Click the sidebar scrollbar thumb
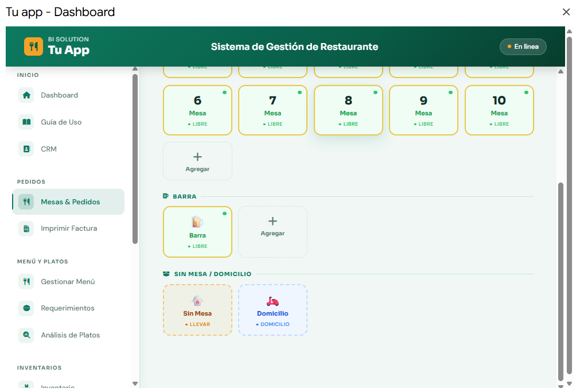The height and width of the screenshot is (392, 580). 135,159
